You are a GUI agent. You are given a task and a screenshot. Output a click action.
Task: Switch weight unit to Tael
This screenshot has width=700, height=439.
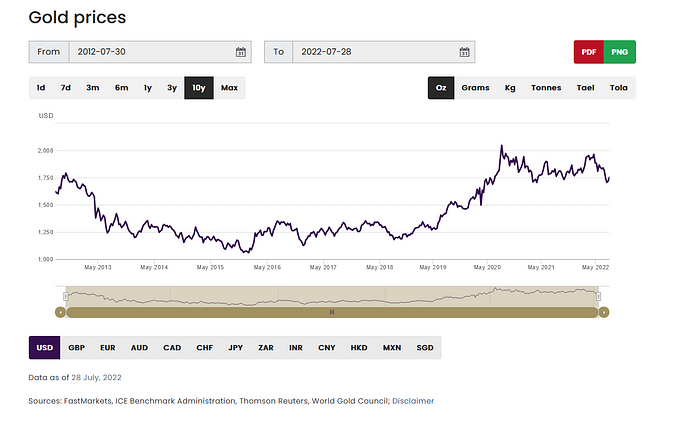point(585,88)
